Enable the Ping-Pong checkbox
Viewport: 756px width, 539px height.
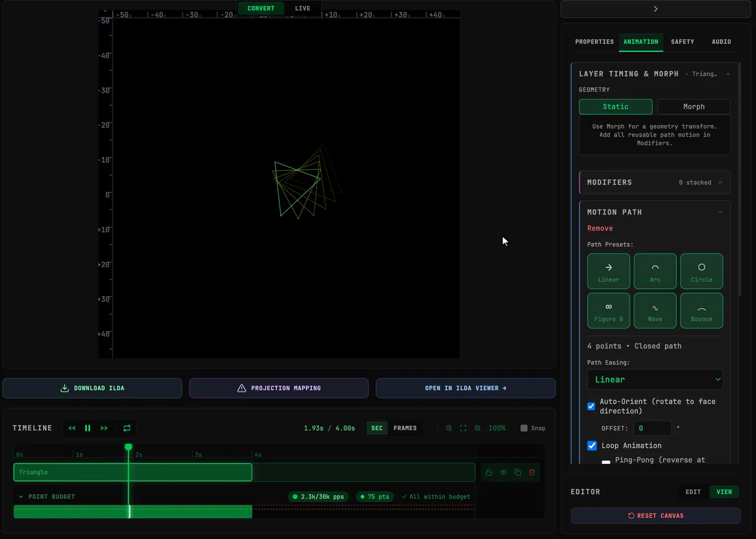tap(606, 462)
